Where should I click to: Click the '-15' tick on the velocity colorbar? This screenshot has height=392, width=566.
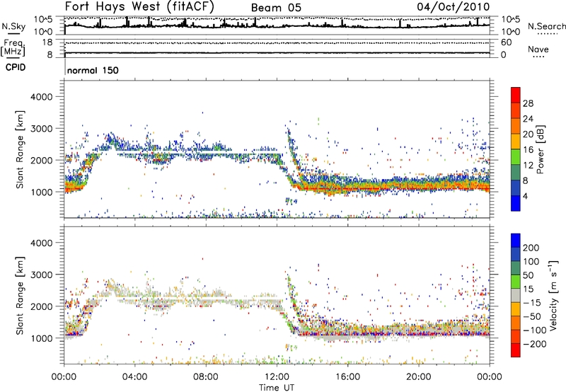[532, 302]
